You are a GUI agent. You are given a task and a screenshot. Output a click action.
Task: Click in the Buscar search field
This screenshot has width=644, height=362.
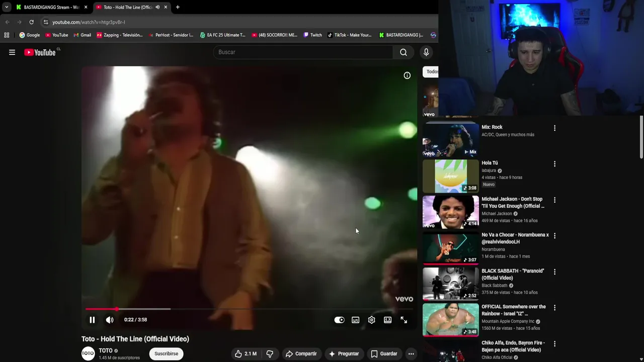303,52
